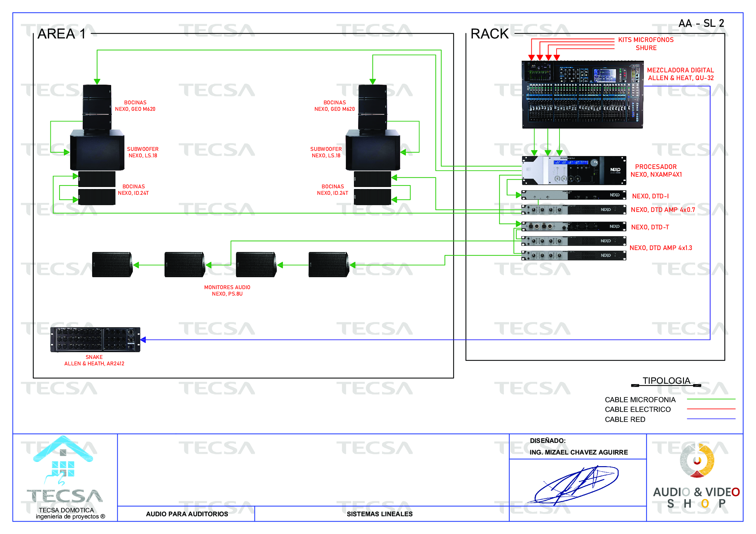This screenshot has width=756, height=534.
Task: Select the DTD AMP 4x0.7 rack unit image
Action: 574,210
